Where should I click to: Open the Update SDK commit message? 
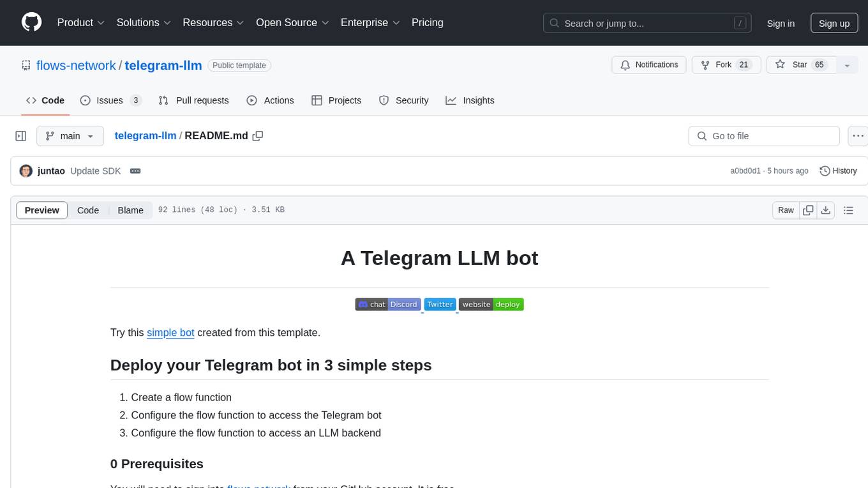coord(95,171)
